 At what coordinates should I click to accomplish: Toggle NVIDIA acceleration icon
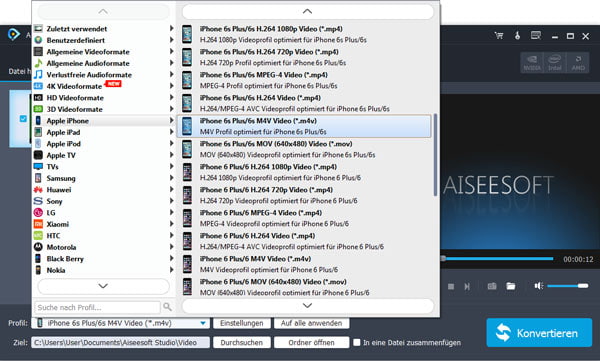point(532,63)
